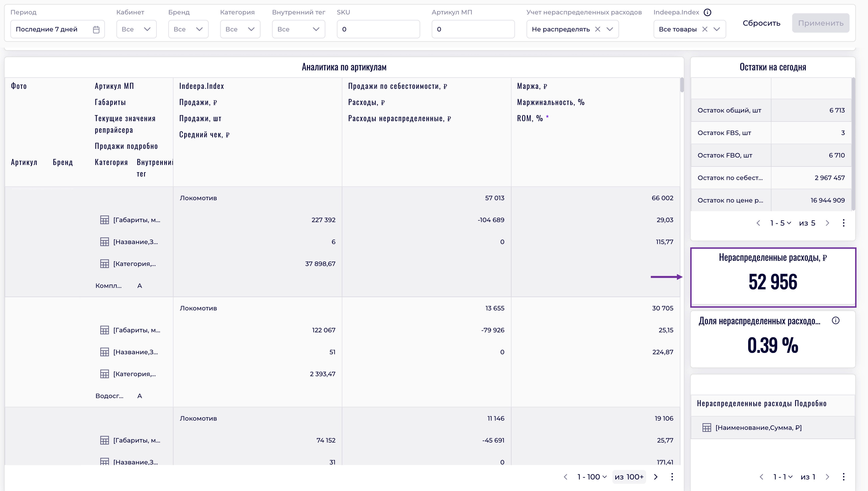868x491 pixels.
Task: Expand the Кабинет dropdown
Action: tap(137, 29)
